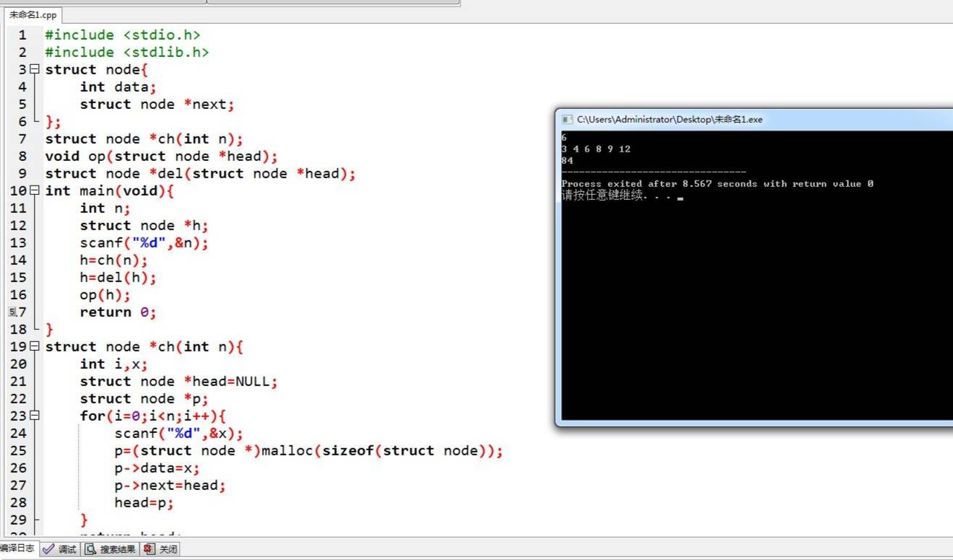Click line number 13 in the gutter
The width and height of the screenshot is (953, 560).
click(18, 242)
